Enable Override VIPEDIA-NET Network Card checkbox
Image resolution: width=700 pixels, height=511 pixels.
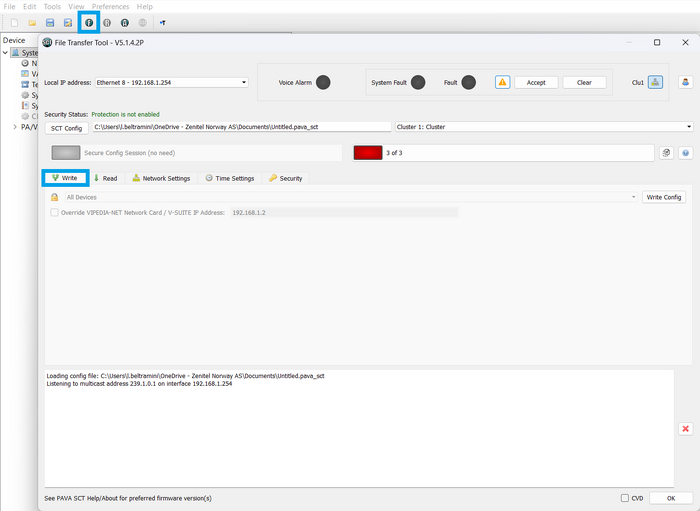(54, 212)
